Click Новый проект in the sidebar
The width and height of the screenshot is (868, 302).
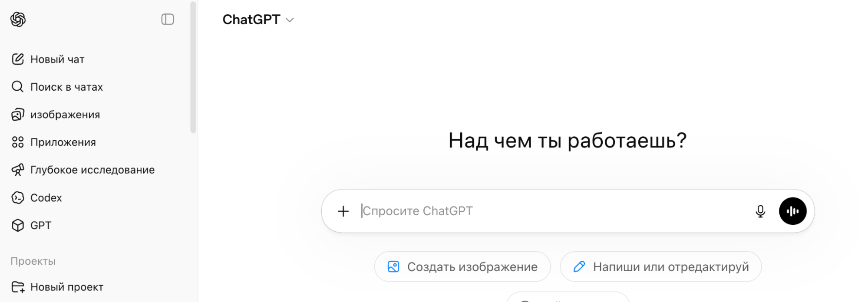click(x=66, y=287)
